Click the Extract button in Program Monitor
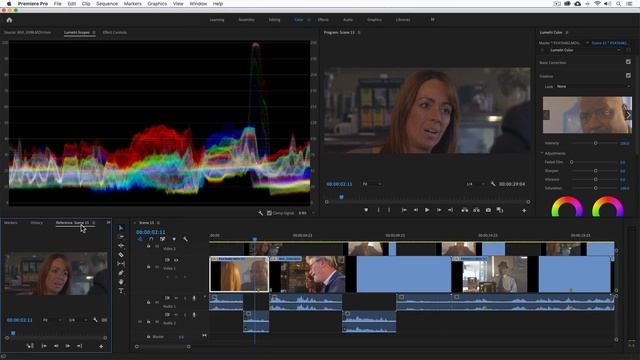The image size is (640, 360). [x=476, y=210]
